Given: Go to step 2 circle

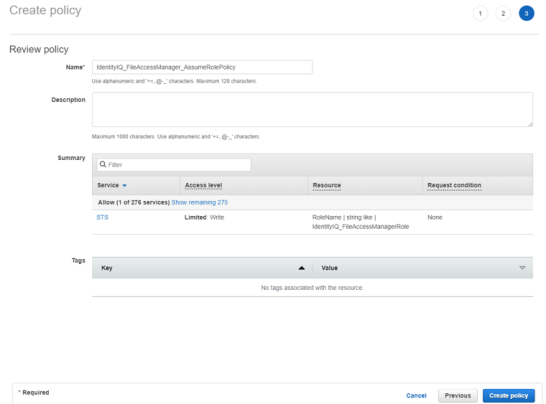Looking at the screenshot, I should (503, 14).
